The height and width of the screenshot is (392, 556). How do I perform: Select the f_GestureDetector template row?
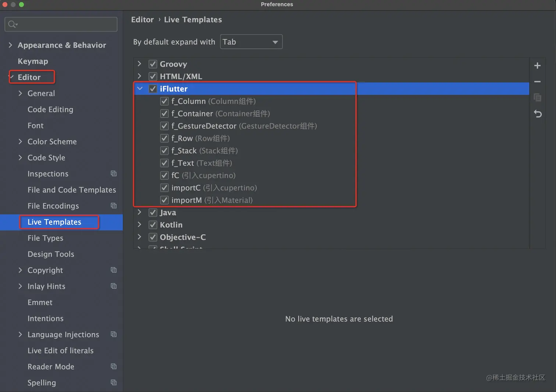[332, 126]
